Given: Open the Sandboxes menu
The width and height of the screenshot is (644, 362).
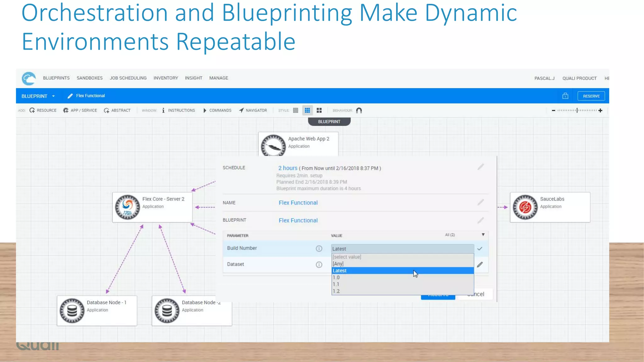Looking at the screenshot, I should tap(90, 78).
